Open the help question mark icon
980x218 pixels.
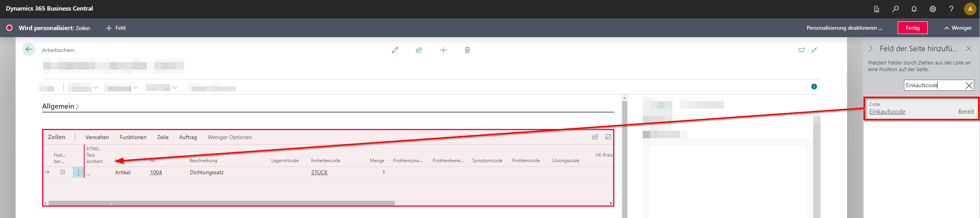(x=951, y=9)
